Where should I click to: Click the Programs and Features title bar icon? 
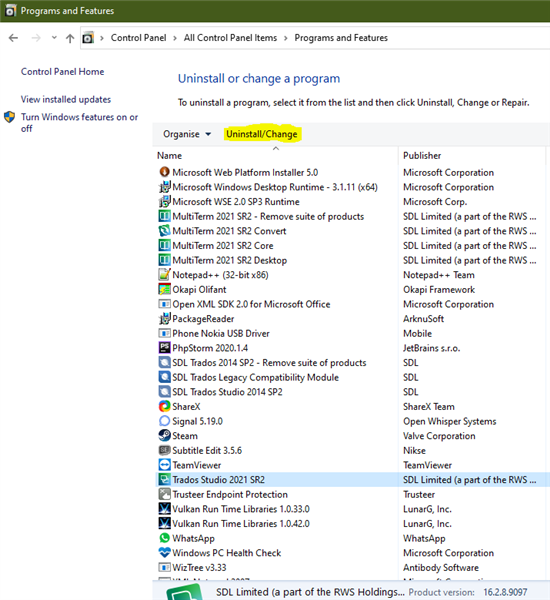pyautogui.click(x=10, y=10)
